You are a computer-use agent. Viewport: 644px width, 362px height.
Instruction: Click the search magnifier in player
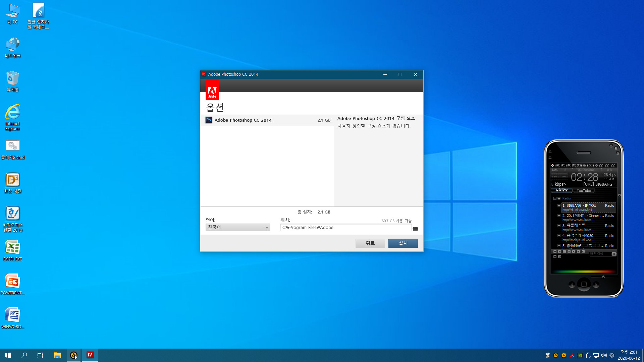(614, 254)
